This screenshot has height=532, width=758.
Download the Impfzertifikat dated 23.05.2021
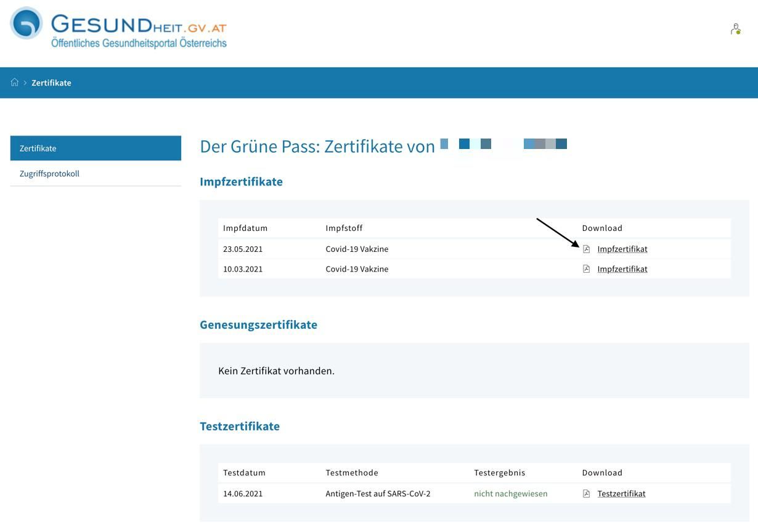[x=622, y=249]
